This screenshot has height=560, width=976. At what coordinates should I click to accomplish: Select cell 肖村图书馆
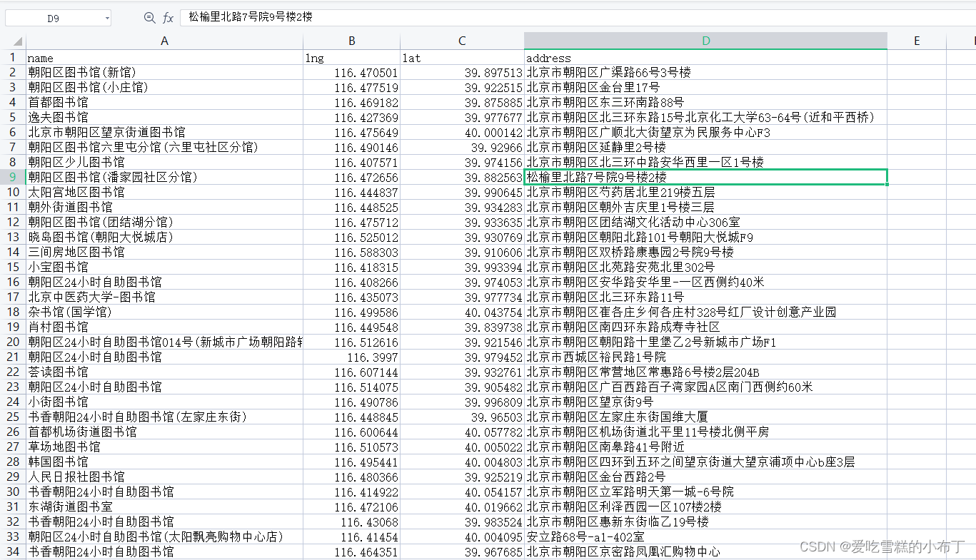click(164, 327)
